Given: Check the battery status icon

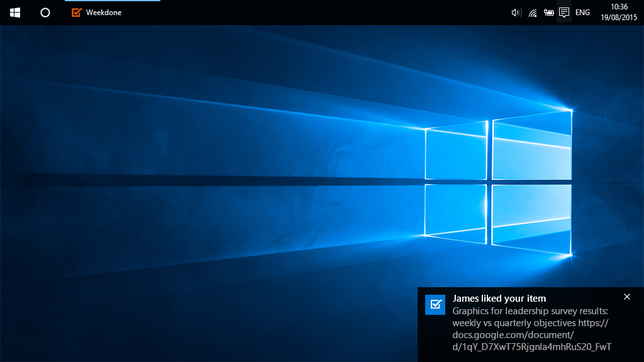Looking at the screenshot, I should tap(548, 13).
